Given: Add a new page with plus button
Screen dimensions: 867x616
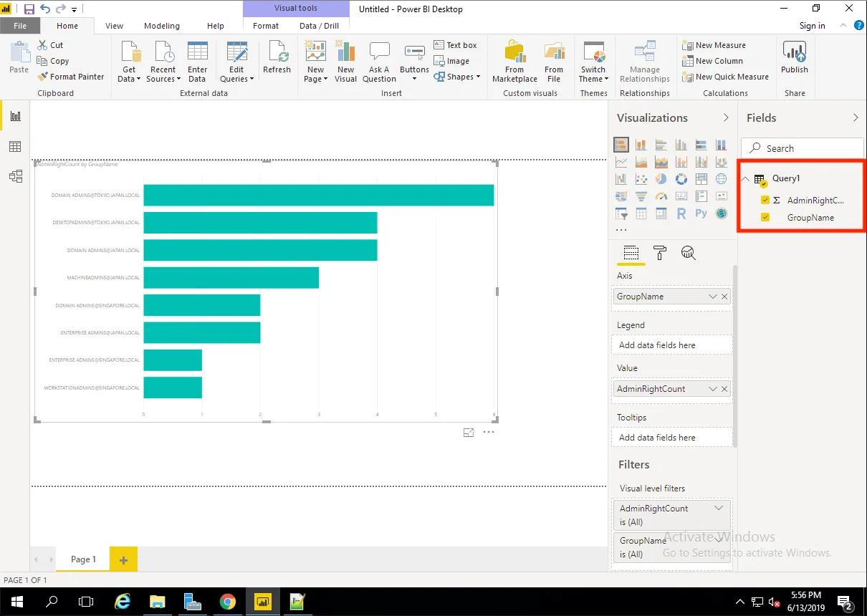Looking at the screenshot, I should click(x=123, y=559).
